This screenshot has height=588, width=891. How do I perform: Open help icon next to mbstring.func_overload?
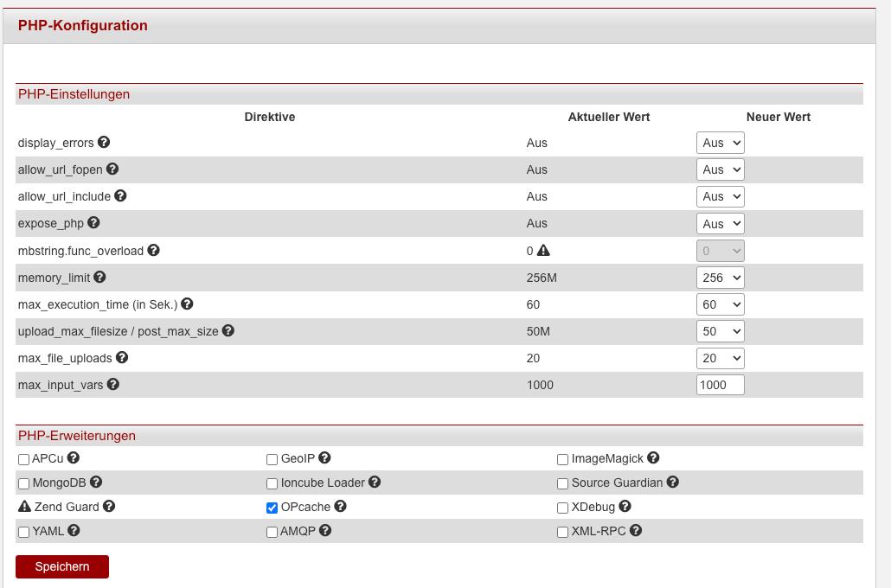coord(153,250)
